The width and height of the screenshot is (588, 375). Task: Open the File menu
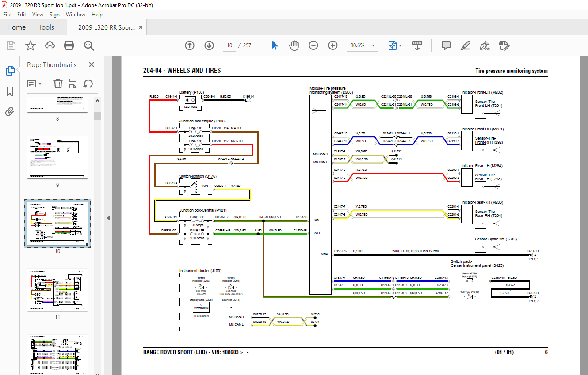7,15
